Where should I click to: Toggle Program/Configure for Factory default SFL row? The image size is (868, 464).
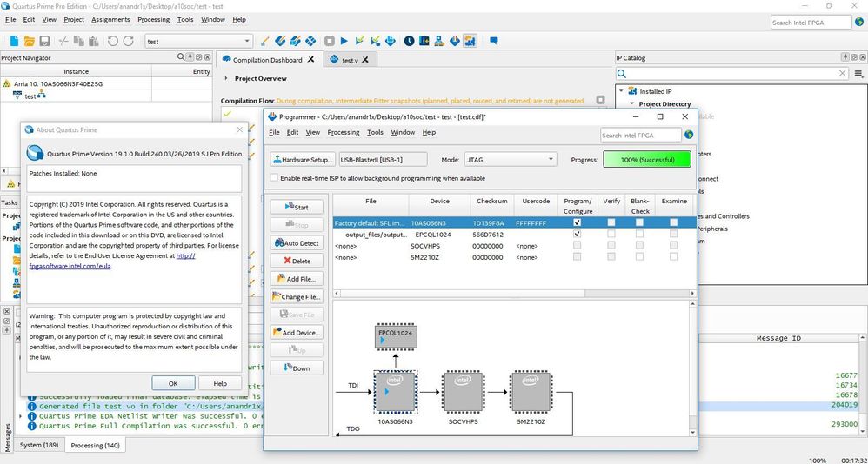point(577,223)
